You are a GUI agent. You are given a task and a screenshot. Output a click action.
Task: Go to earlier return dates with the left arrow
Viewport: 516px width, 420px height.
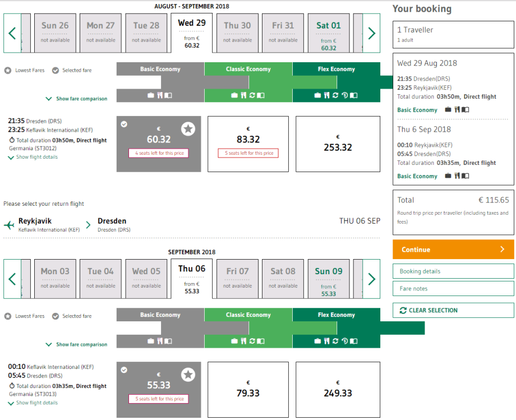(x=12, y=279)
